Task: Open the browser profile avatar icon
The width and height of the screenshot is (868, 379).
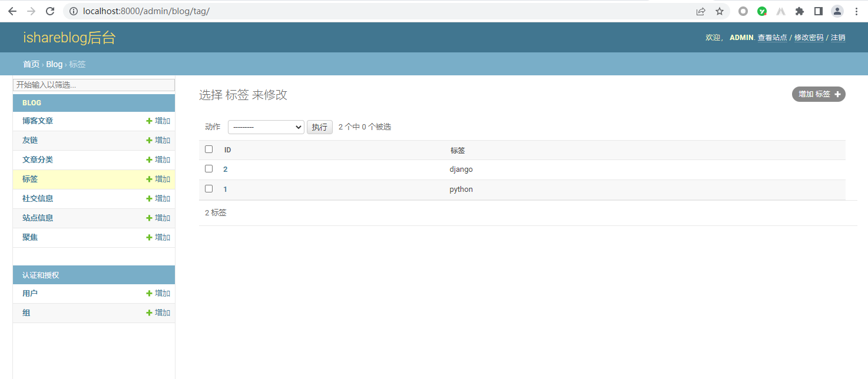Action: pyautogui.click(x=837, y=11)
